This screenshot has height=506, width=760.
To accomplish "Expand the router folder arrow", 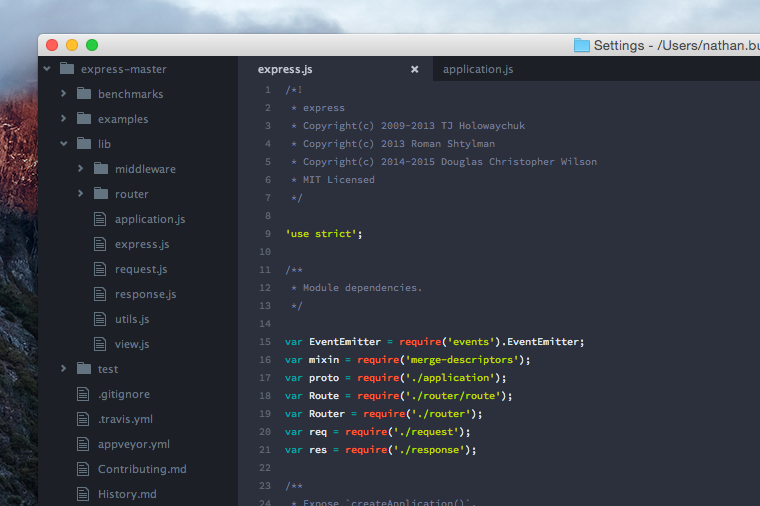I will (x=80, y=194).
